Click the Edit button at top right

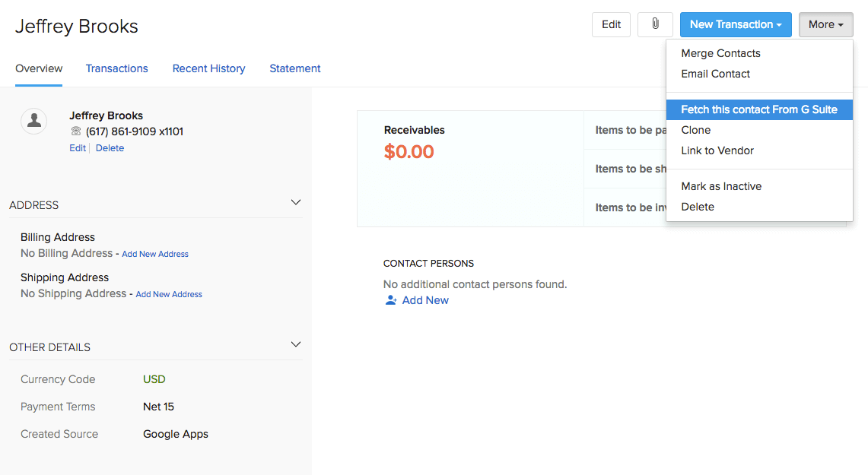tap(611, 24)
